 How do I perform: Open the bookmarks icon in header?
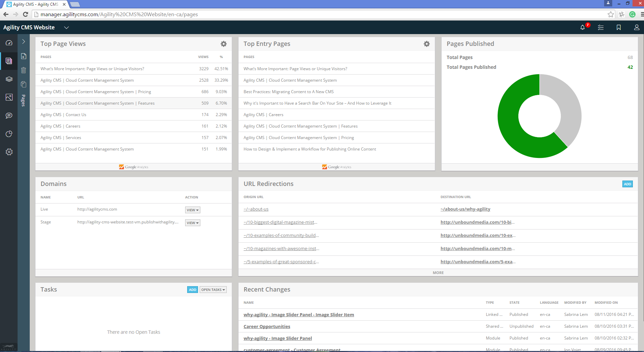(x=619, y=28)
